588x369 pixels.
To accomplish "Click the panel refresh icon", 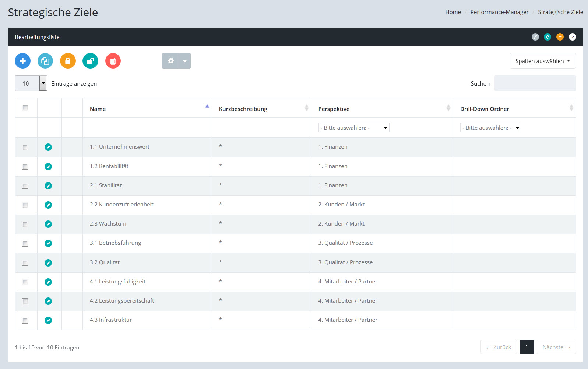I will click(547, 37).
